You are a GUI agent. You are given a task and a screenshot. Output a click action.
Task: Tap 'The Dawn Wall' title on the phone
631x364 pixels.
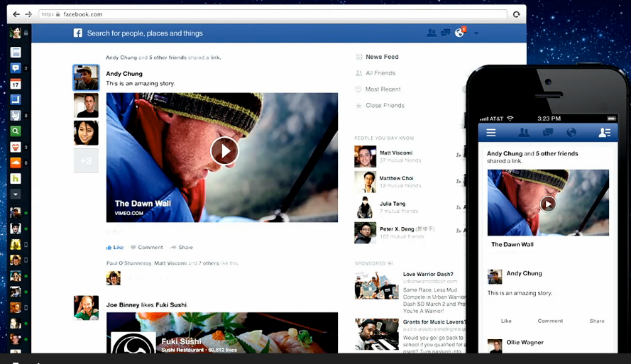click(512, 244)
